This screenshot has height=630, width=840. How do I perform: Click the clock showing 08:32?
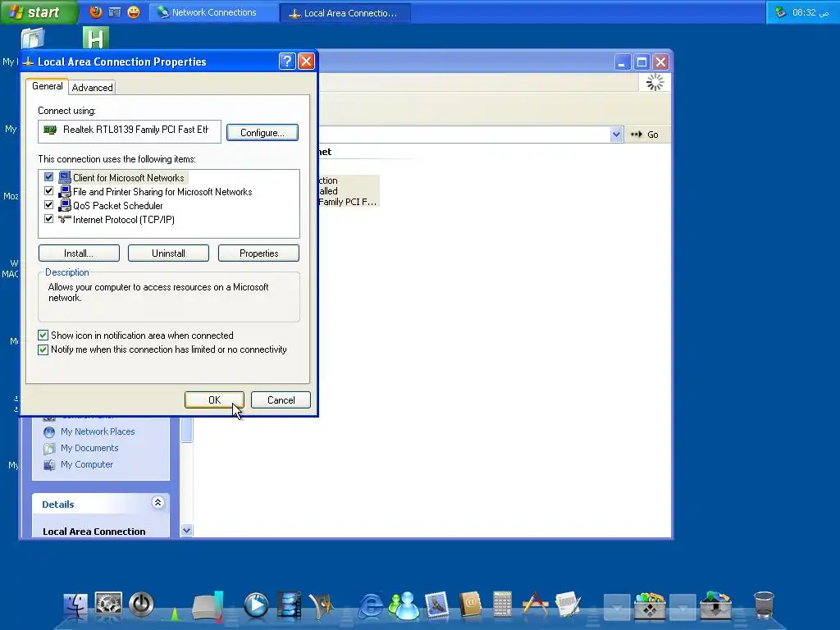tap(810, 12)
